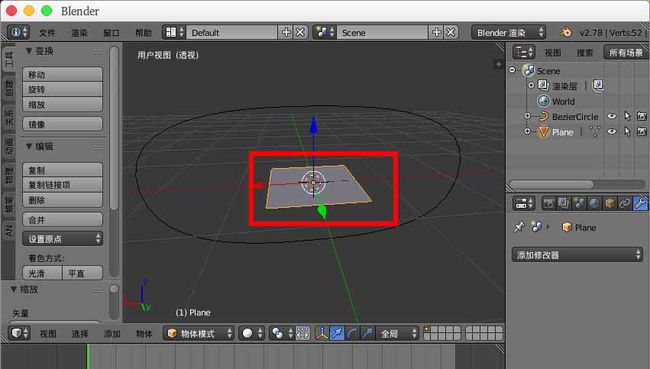The image size is (650, 369).
Task: Enable the first scene layer button
Action: pos(427,330)
